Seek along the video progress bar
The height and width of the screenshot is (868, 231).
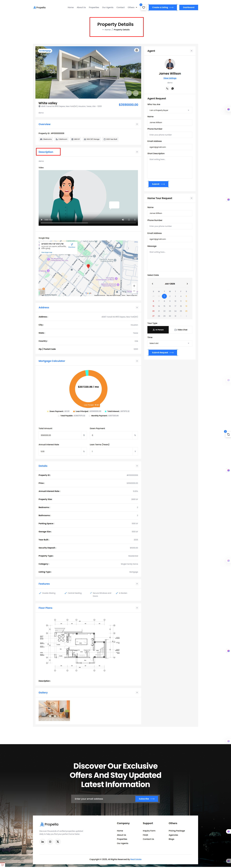coord(88,223)
